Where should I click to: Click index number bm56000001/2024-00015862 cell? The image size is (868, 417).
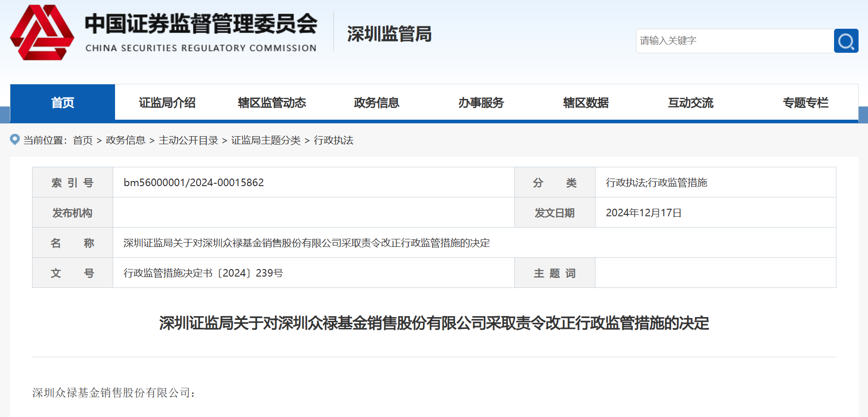(193, 183)
